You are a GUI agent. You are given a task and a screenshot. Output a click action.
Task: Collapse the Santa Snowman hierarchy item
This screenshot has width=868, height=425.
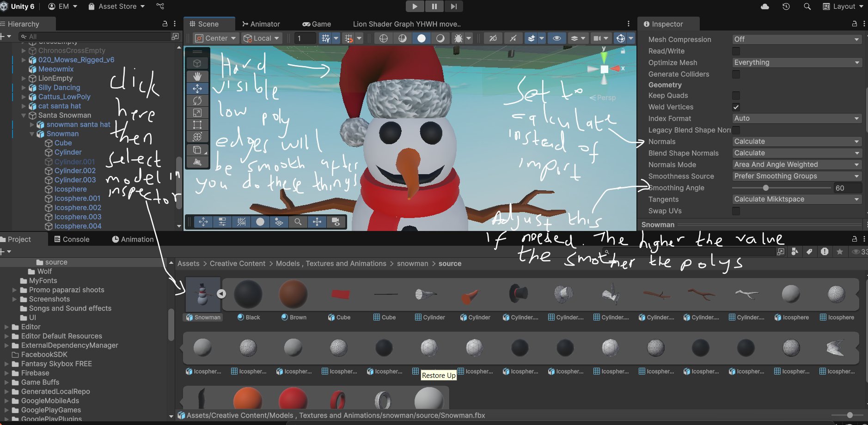point(24,115)
